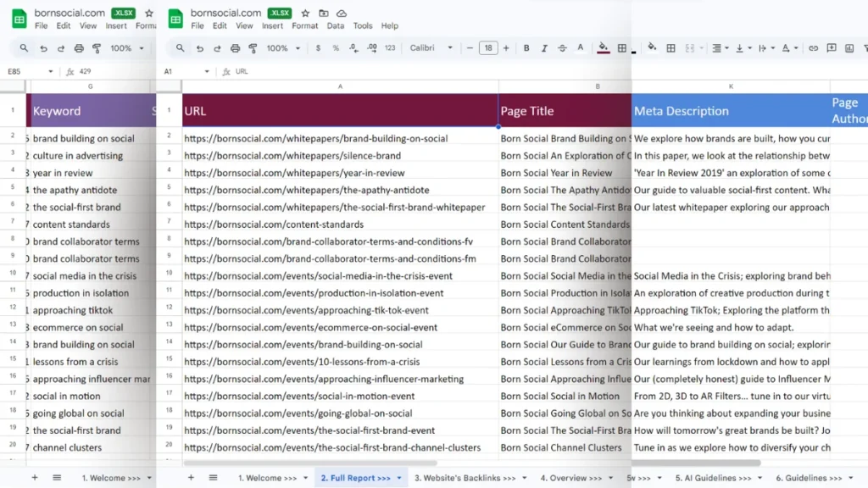868x488 pixels.
Task: Click the decrease decimal places icon
Action: (352, 48)
